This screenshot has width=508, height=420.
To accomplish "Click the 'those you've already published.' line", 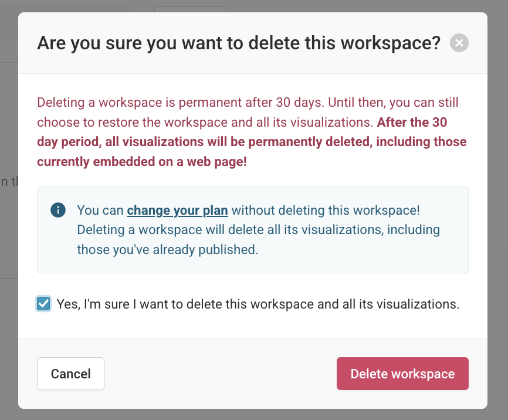I will tap(168, 249).
